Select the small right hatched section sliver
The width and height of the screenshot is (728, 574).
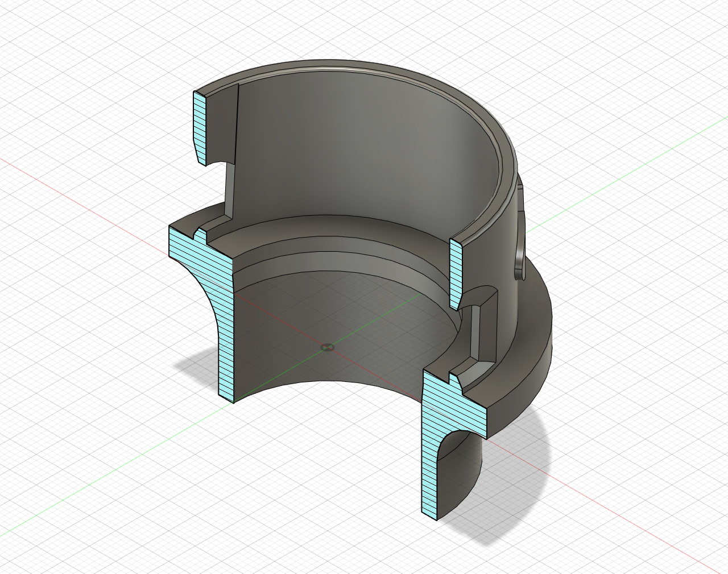pyautogui.click(x=455, y=273)
